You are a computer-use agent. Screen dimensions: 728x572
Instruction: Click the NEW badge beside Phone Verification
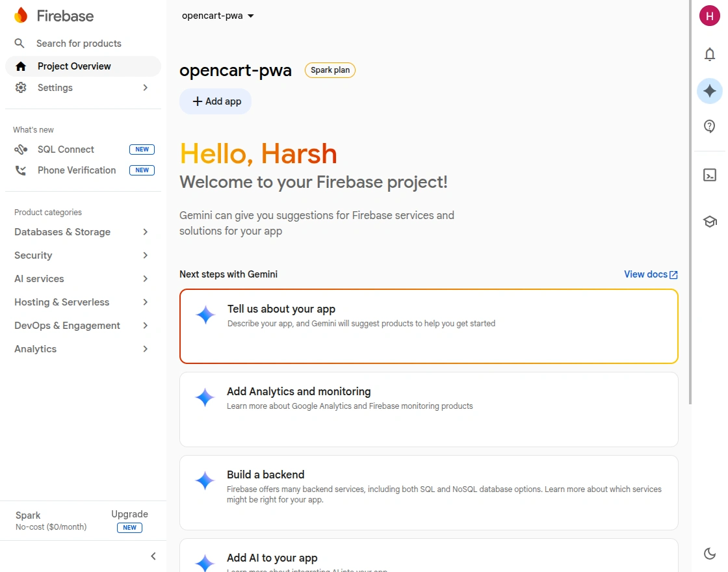(142, 170)
